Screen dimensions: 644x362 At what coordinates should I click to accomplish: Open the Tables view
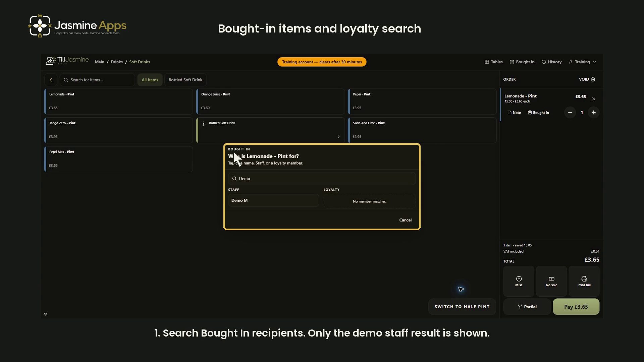[493, 62]
